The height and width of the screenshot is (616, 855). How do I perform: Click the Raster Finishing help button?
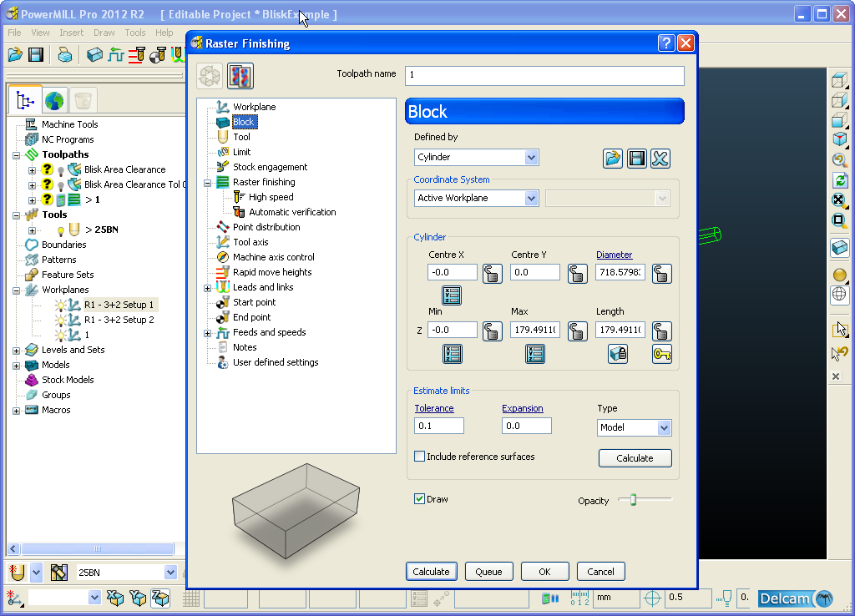665,43
